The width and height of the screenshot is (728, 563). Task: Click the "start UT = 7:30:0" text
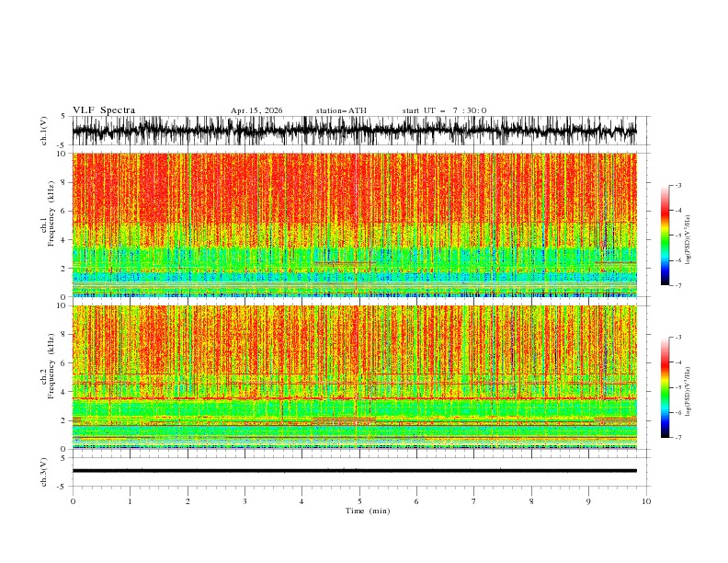(444, 110)
